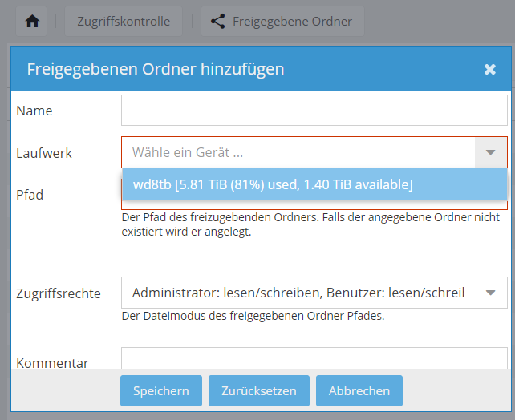Image resolution: width=515 pixels, height=420 pixels.
Task: Reset the form with Zurücksetzen
Action: [259, 391]
